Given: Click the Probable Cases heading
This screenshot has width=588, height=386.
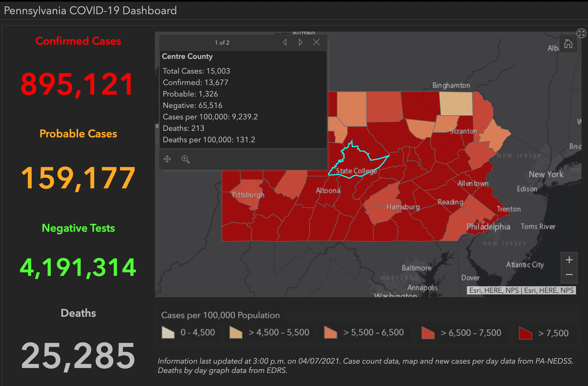Looking at the screenshot, I should tap(78, 134).
